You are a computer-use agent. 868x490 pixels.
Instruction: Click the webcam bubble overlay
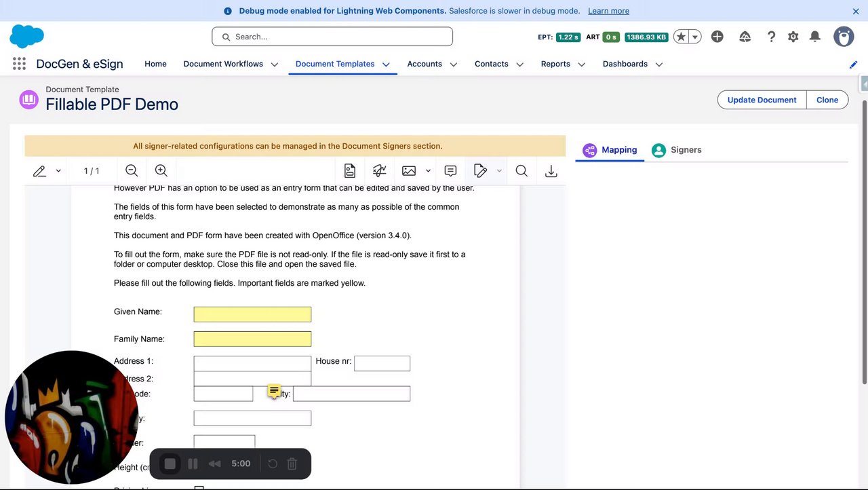pyautogui.click(x=71, y=417)
